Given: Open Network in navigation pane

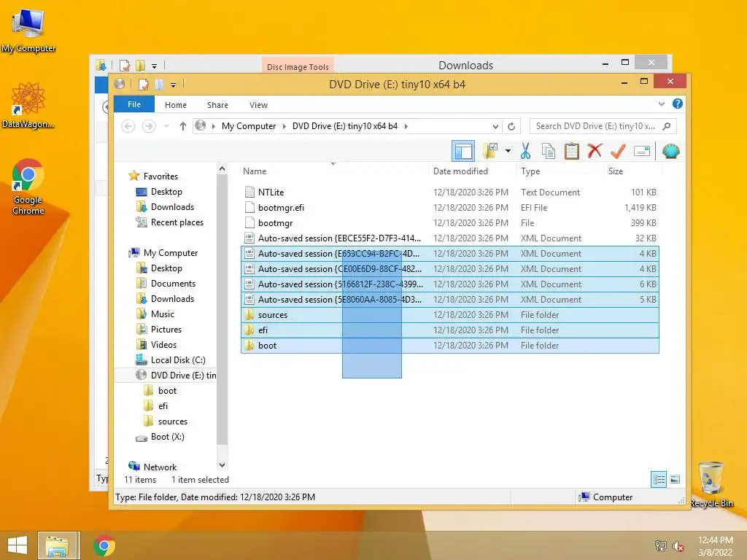Looking at the screenshot, I should [160, 467].
